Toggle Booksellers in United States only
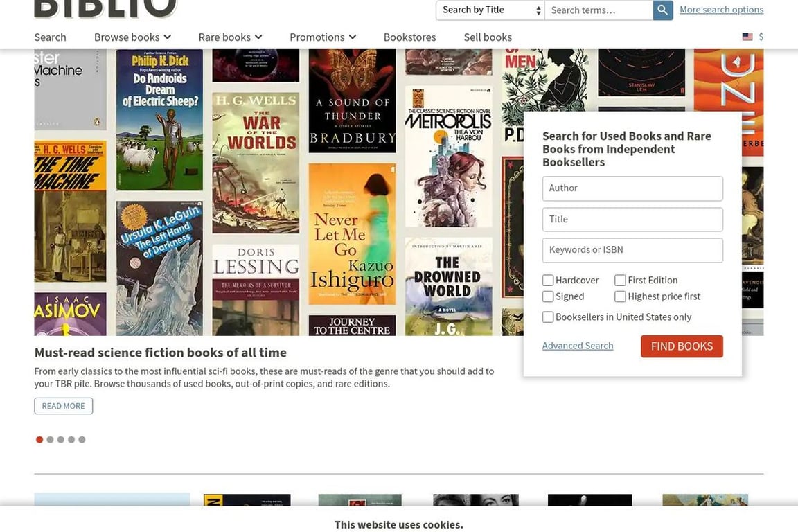 pyautogui.click(x=548, y=317)
